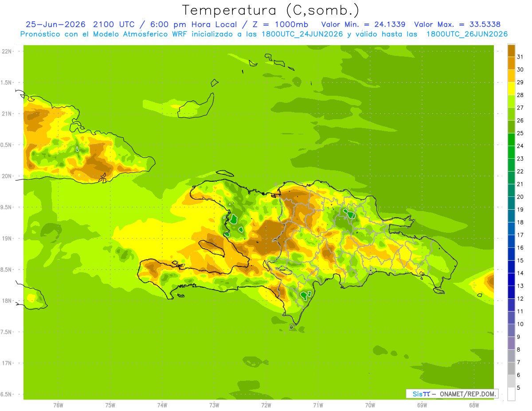Screen dimensions: 532x411
Task: Click longitude axis label "70W"
Action: (370, 405)
